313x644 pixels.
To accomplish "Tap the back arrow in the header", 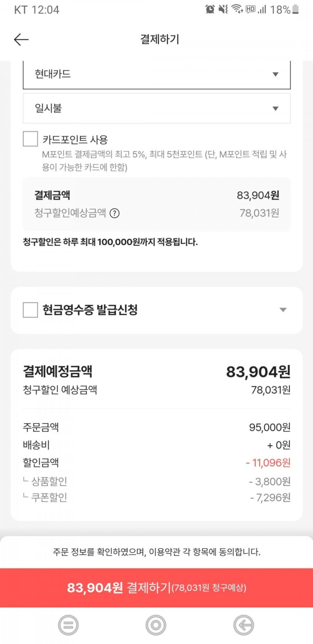I will click(x=21, y=39).
